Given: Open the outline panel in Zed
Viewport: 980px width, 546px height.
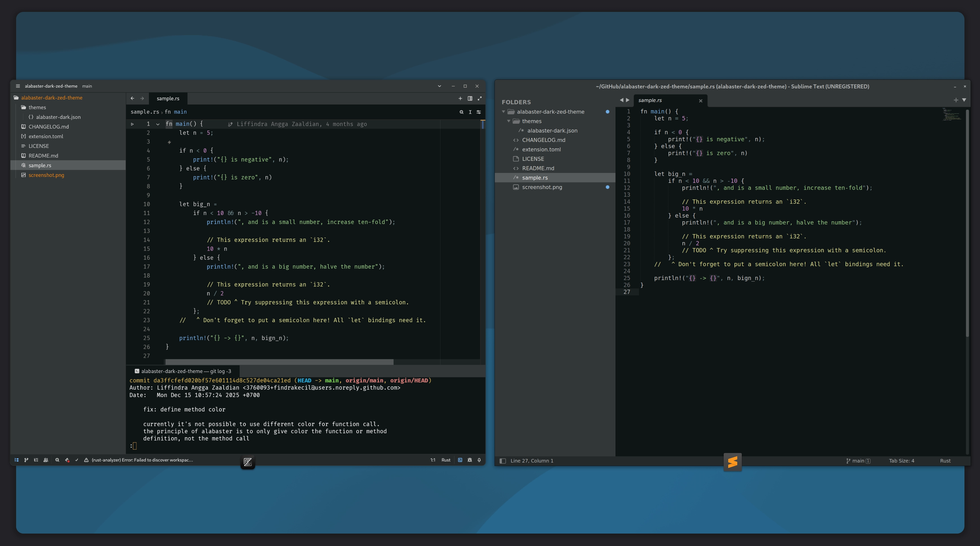Looking at the screenshot, I should [x=36, y=460].
